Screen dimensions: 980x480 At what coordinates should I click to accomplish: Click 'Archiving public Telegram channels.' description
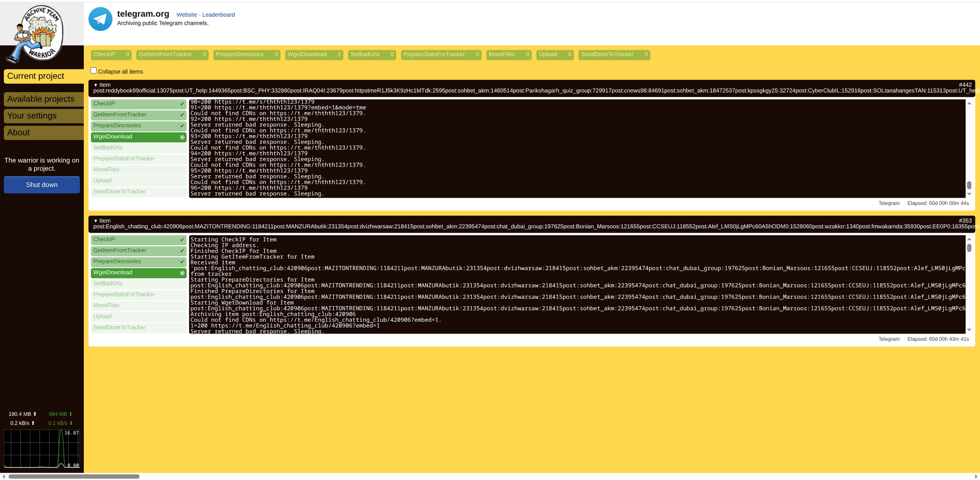163,23
